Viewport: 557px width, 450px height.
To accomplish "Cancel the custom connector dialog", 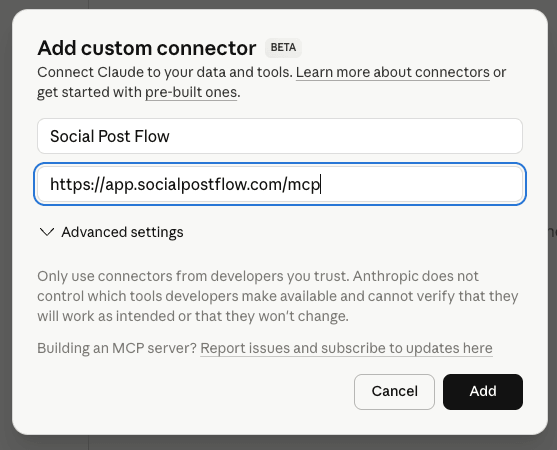I will (394, 391).
